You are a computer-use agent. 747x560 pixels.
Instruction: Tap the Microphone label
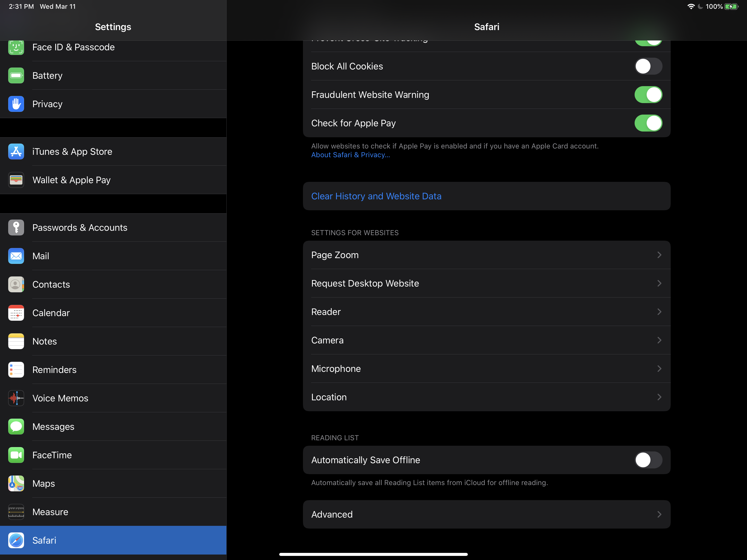[x=336, y=369]
